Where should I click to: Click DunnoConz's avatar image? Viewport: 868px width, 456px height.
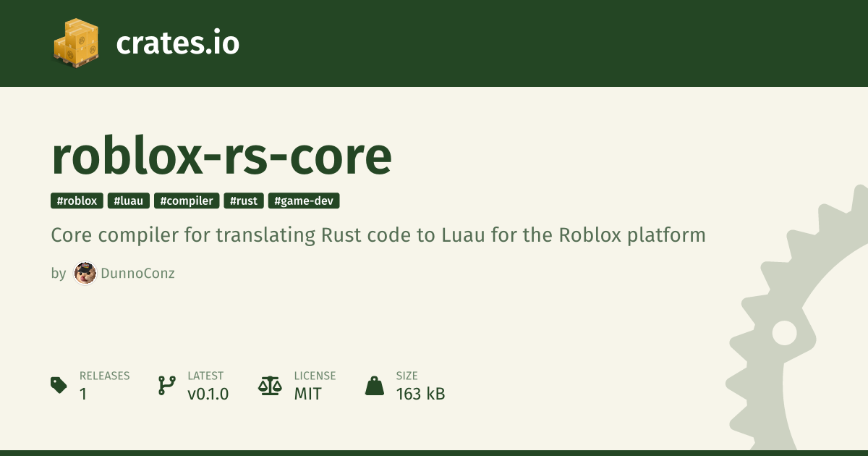85,274
